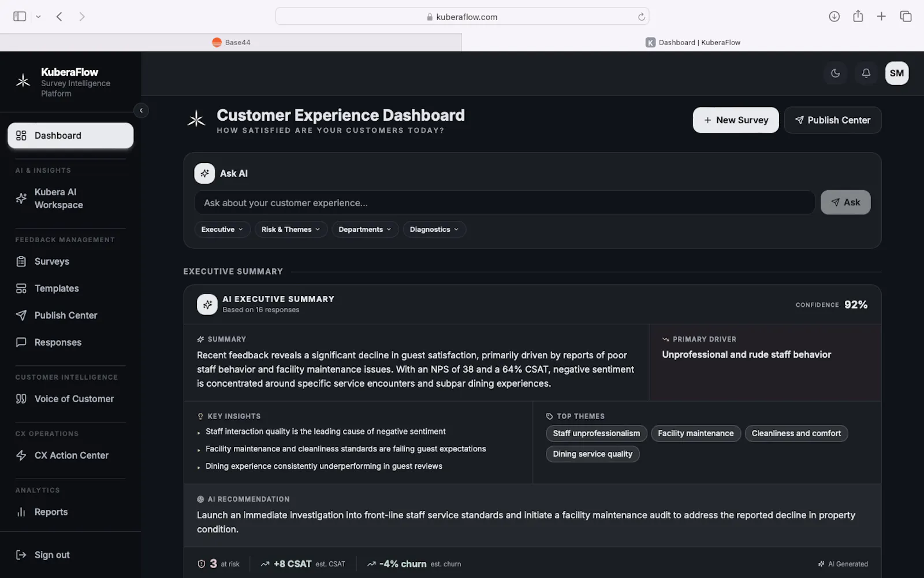Click the Responses chat bubble icon
924x578 pixels.
click(x=21, y=342)
